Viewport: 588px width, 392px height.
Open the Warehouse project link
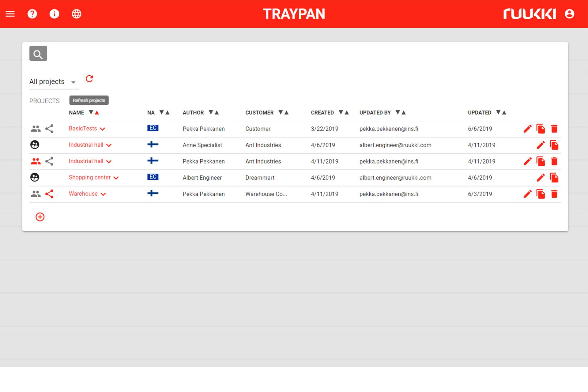83,194
